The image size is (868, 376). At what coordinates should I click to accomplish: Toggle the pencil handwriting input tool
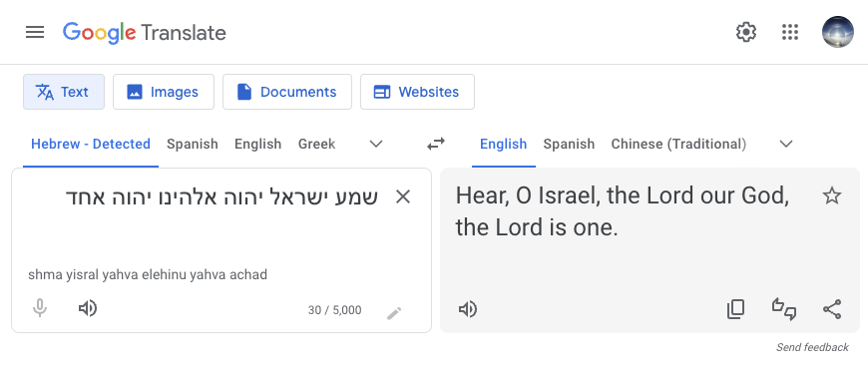[393, 313]
